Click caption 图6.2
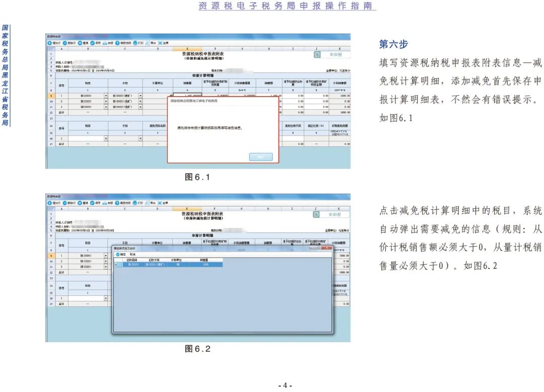The width and height of the screenshot is (544, 392). (197, 349)
